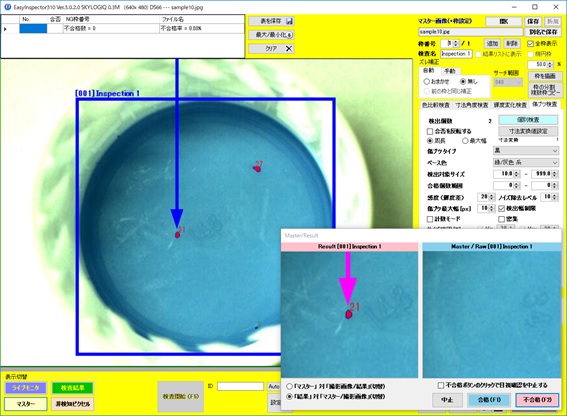The height and width of the screenshot is (416, 567).
Task: Click defect marker 21 in Result preview
Action: pyautogui.click(x=348, y=314)
